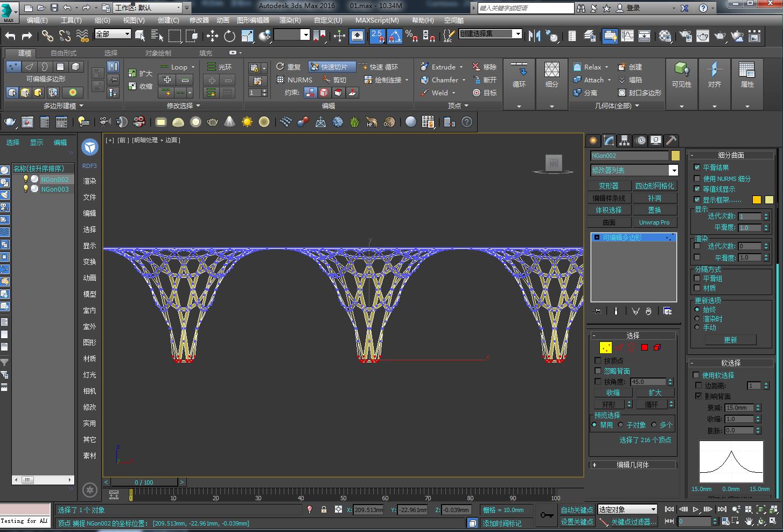Viewport: 783px width, 532px height.
Task: Activate the Select and Move tool
Action: tap(212, 36)
